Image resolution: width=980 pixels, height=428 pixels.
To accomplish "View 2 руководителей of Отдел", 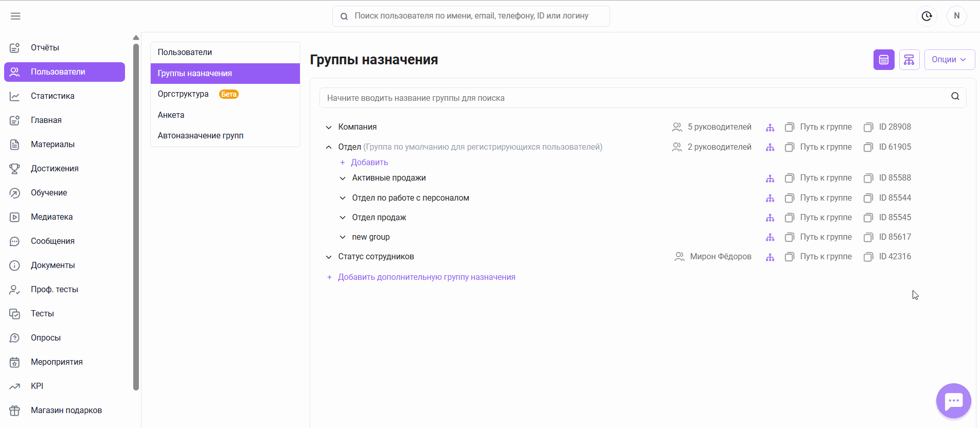I will point(712,147).
